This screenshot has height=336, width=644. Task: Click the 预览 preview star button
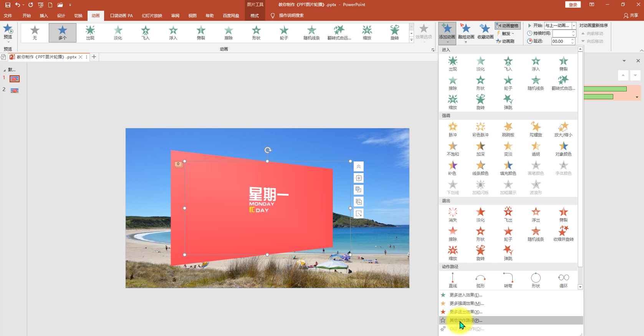(8, 32)
